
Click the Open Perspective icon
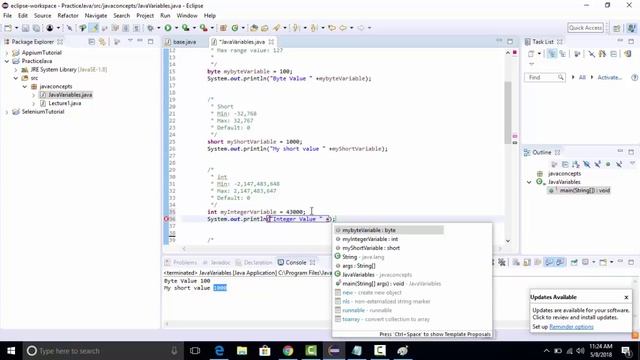[617, 28]
